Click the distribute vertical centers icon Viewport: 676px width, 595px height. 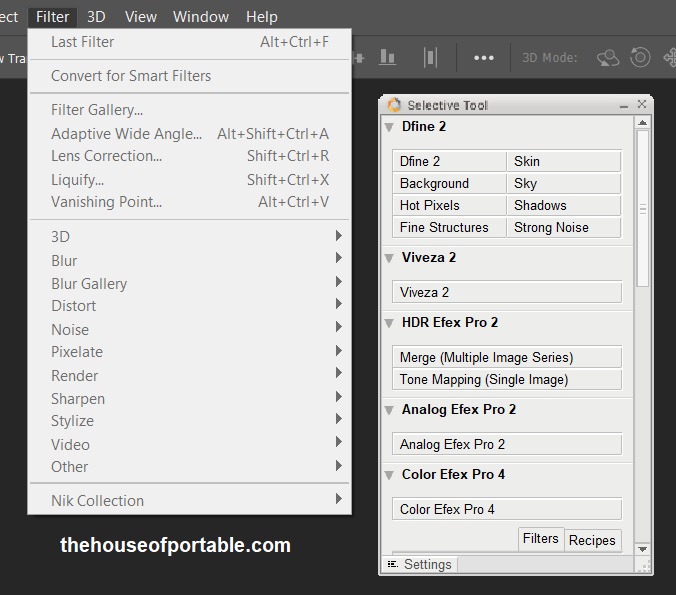click(430, 57)
